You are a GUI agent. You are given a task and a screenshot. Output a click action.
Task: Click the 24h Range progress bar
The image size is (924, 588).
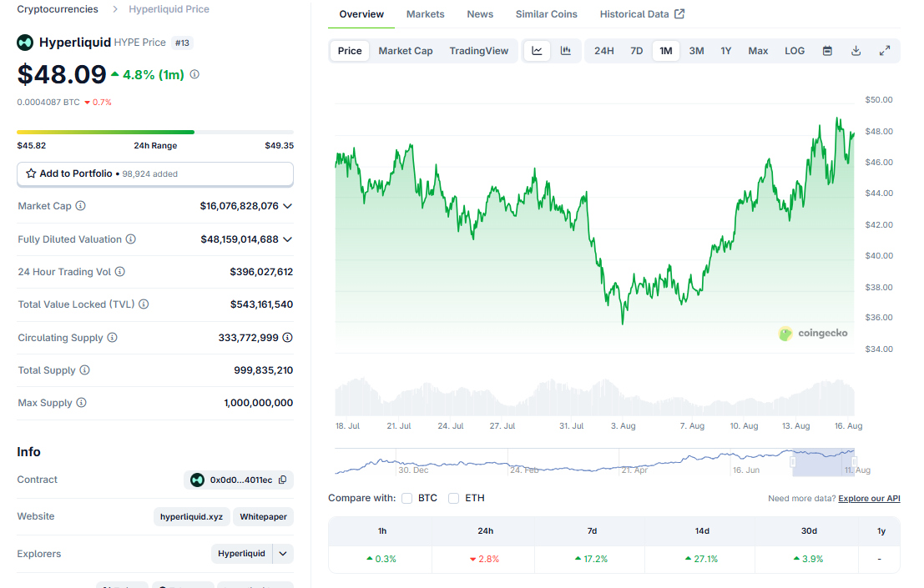[155, 132]
